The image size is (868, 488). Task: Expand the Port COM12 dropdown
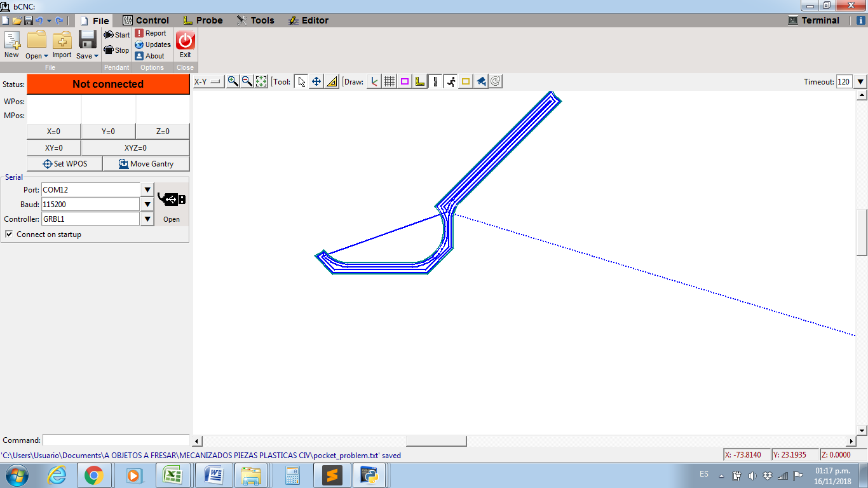click(147, 190)
